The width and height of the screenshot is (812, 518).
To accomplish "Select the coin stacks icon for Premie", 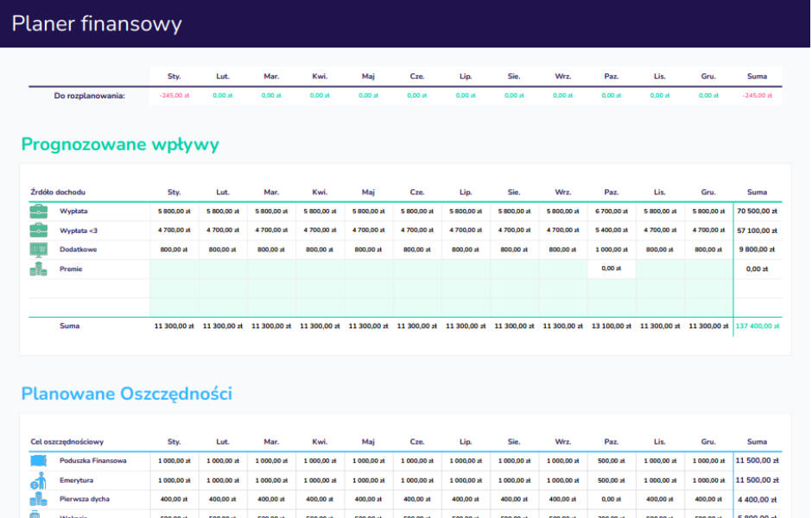I will pos(39,269).
